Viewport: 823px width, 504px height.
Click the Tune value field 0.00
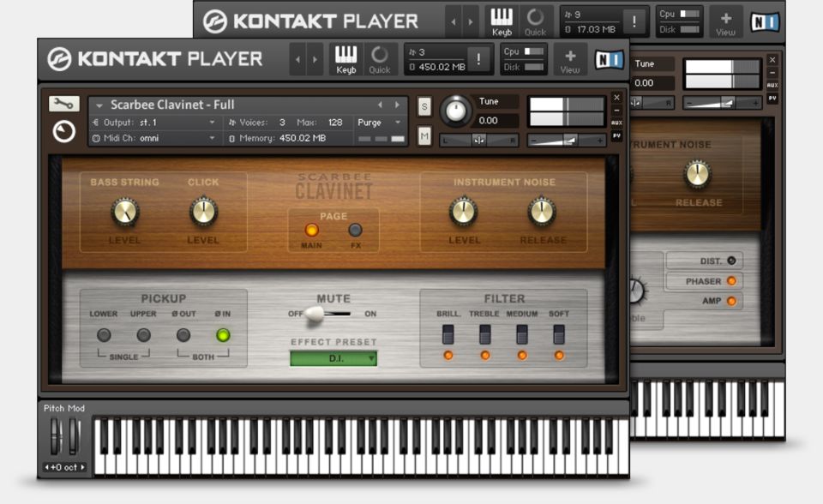click(x=488, y=121)
